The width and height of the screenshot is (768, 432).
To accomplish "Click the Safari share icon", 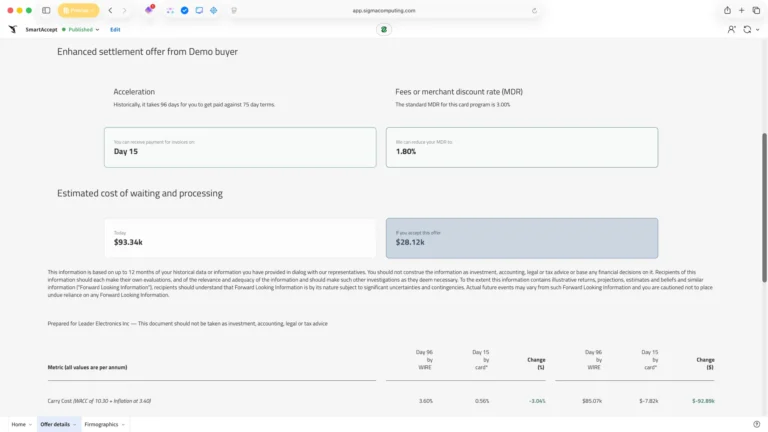I will tap(727, 10).
